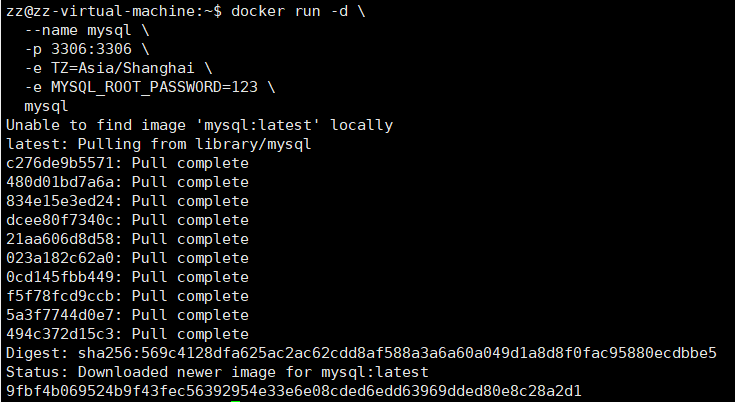Click layer ID f5f78fcd9ccb

60,296
